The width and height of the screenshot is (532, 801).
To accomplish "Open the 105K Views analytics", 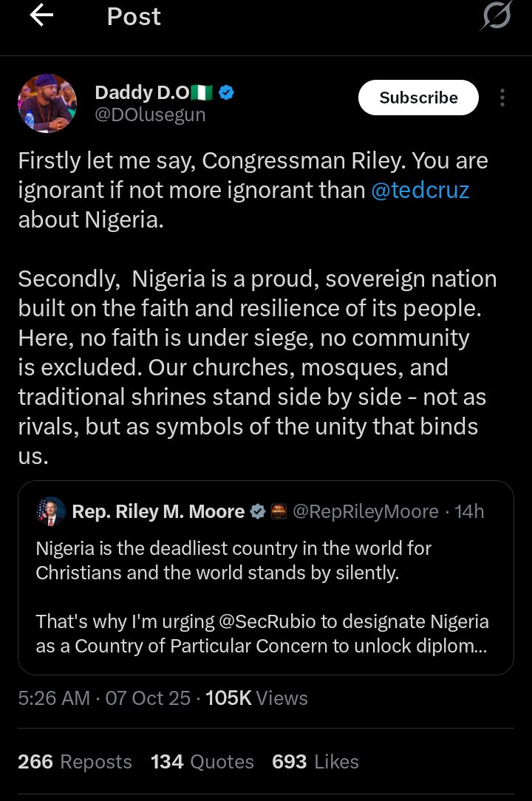I will (x=256, y=698).
